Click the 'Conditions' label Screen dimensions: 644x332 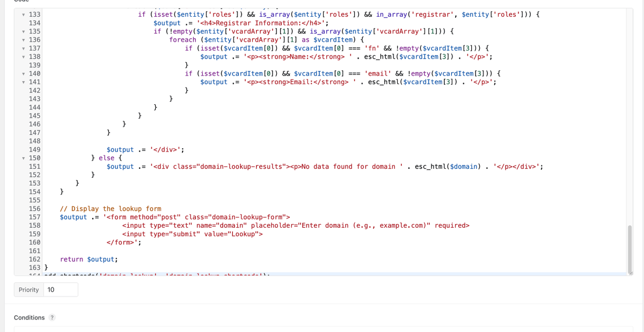(x=30, y=317)
